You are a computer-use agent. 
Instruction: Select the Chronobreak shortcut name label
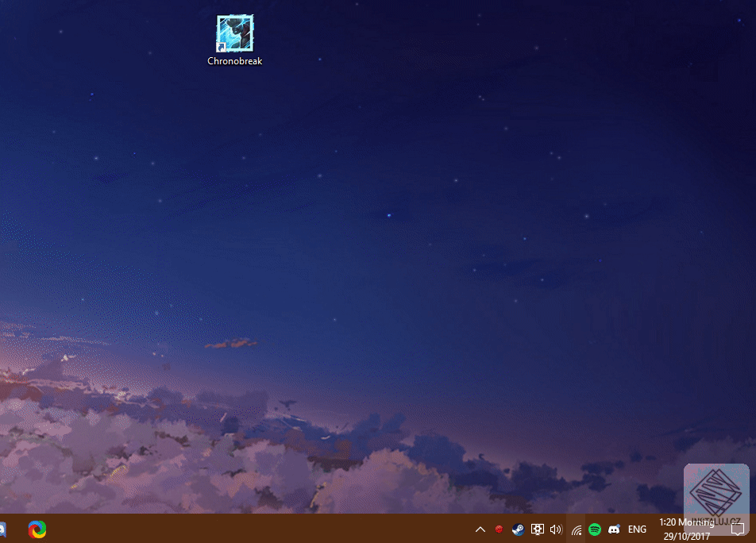(x=235, y=61)
